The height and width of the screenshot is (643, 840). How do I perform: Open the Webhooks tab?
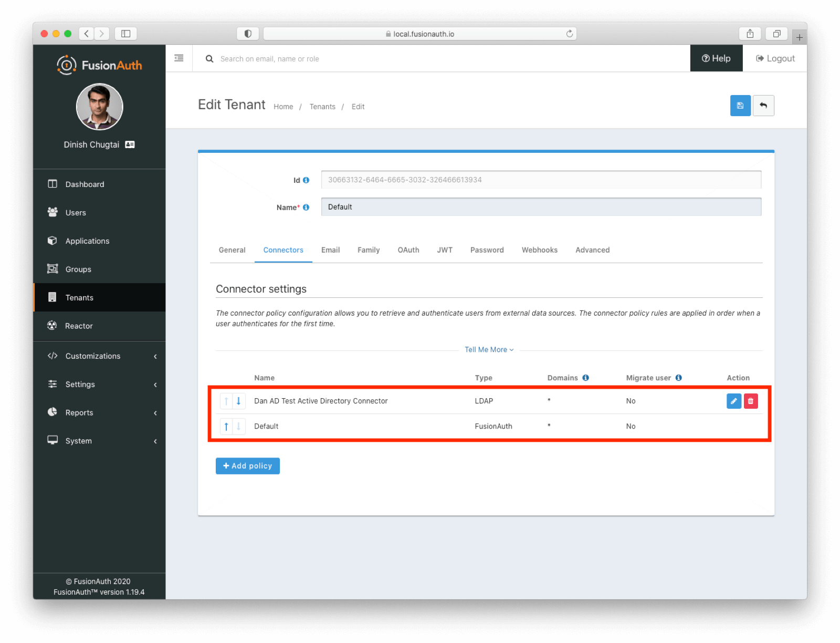click(x=540, y=250)
